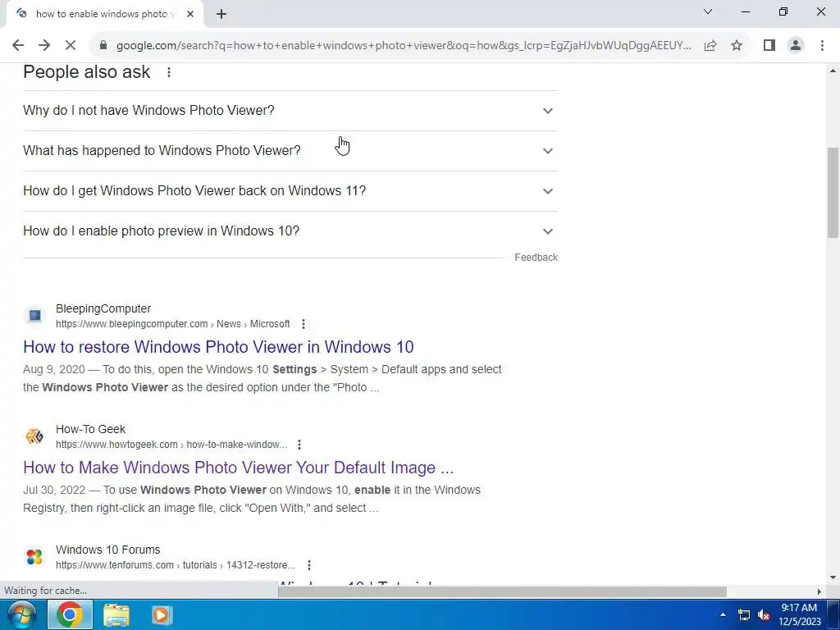
Task: Expand 'How do I enable photo preview in Windows 10?'
Action: (x=290, y=231)
